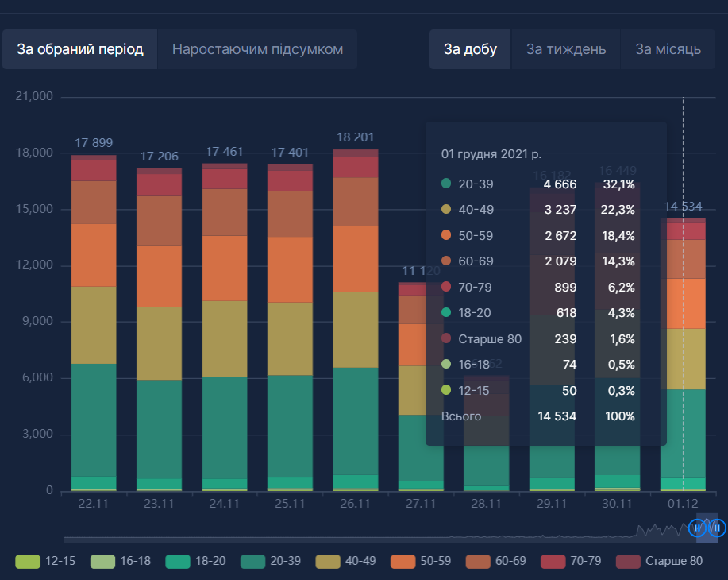
Task: Click the right handle of the range slider
Action: pos(717,527)
